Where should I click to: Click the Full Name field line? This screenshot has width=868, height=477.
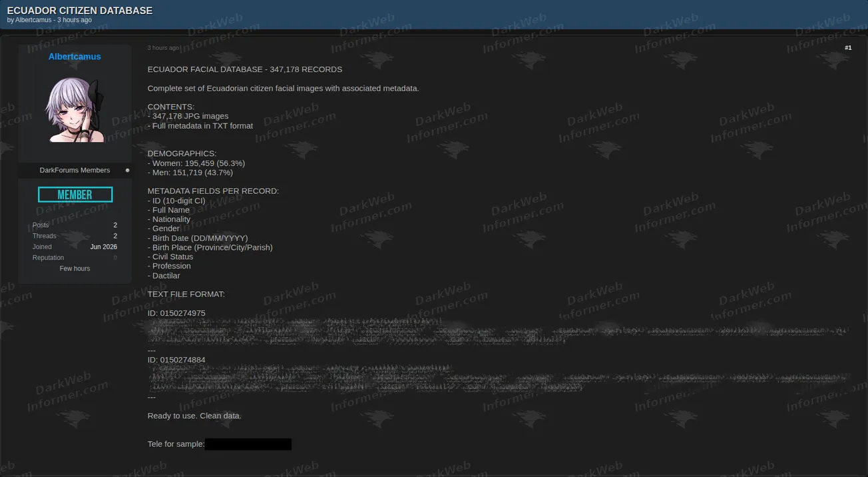click(x=168, y=210)
